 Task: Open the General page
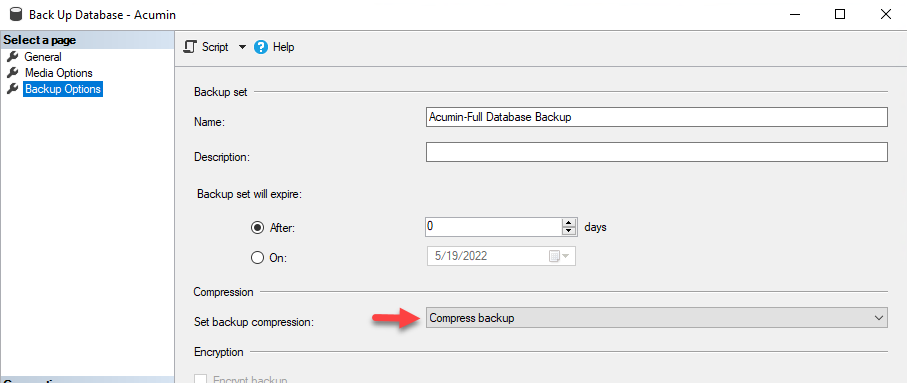43,57
